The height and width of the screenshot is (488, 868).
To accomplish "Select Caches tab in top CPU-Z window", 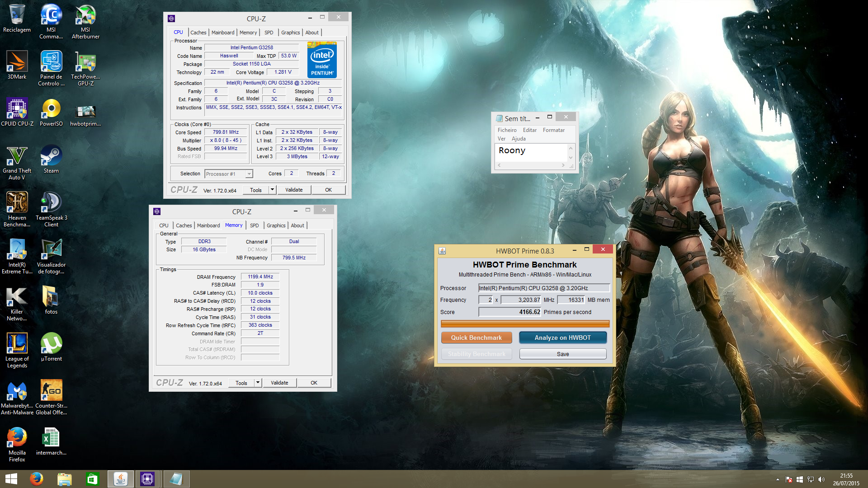I will 198,33.
